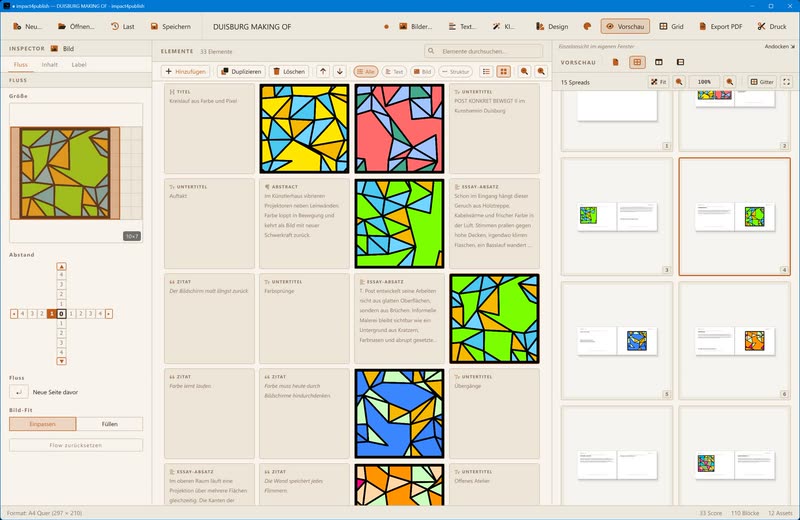The image size is (800, 520).
Task: Decrease bottom spacing with the down triangle
Action: tap(61, 361)
